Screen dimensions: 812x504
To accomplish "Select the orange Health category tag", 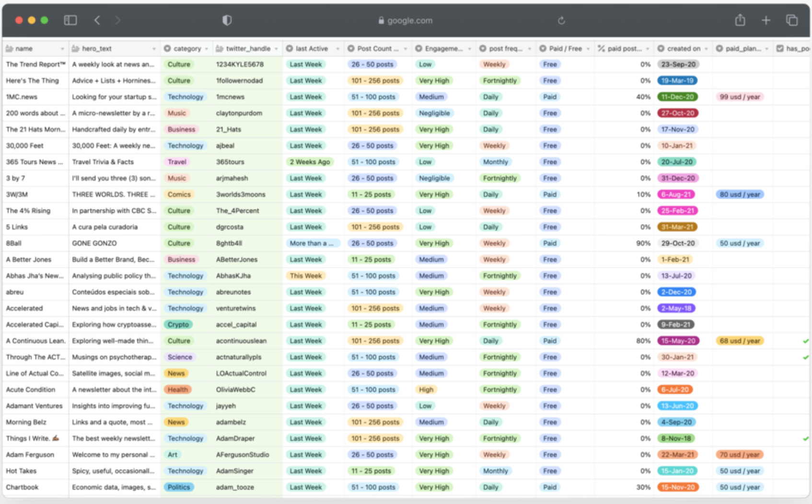I will click(x=178, y=389).
